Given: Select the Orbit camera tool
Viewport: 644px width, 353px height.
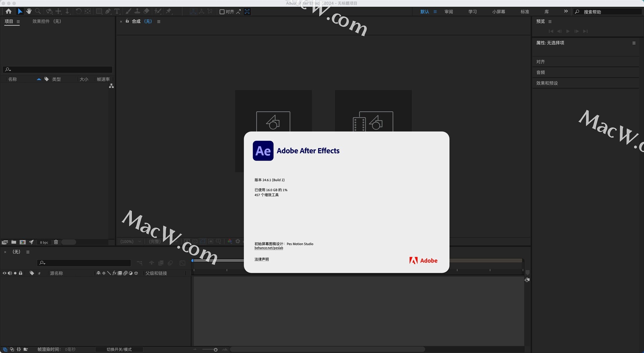Looking at the screenshot, I should (x=49, y=11).
